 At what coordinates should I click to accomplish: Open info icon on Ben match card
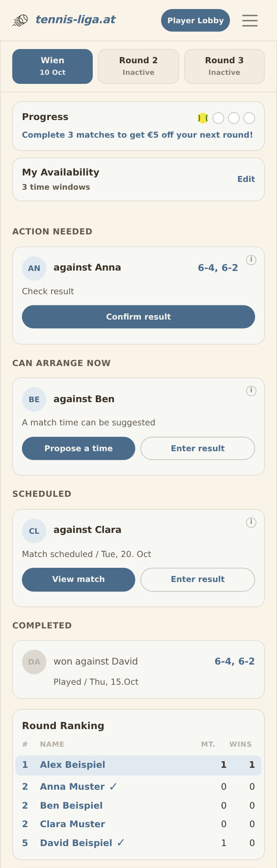(x=251, y=391)
